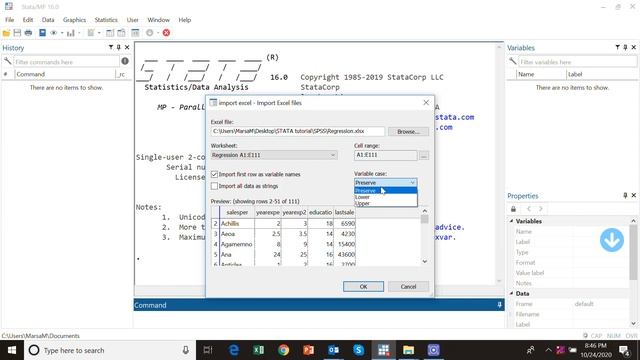
Task: Open the Worksheet dropdown in import dialog
Action: point(274,155)
